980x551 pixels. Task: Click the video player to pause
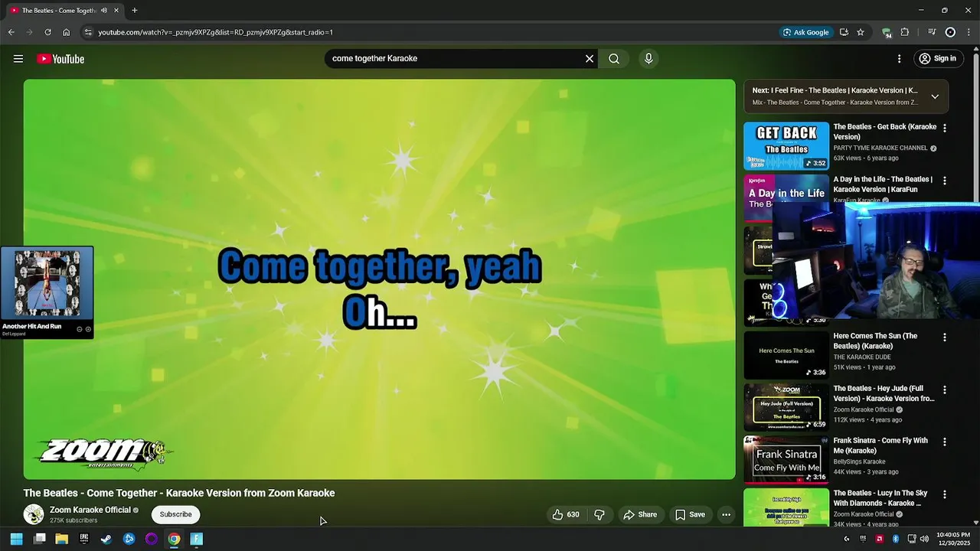point(379,279)
